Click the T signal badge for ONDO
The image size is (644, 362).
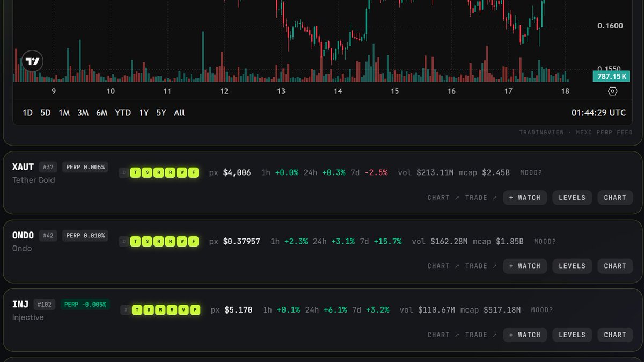click(x=136, y=241)
